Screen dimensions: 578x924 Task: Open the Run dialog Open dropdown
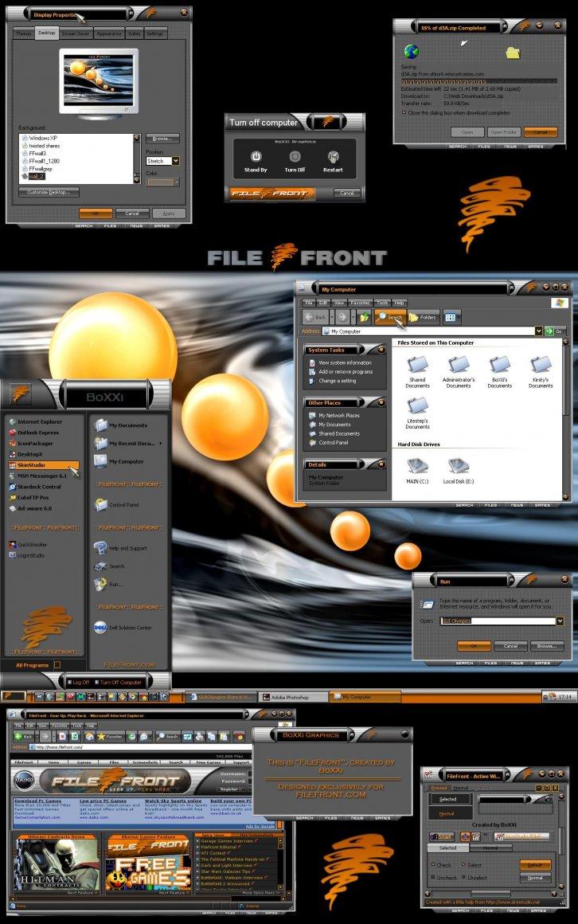559,621
